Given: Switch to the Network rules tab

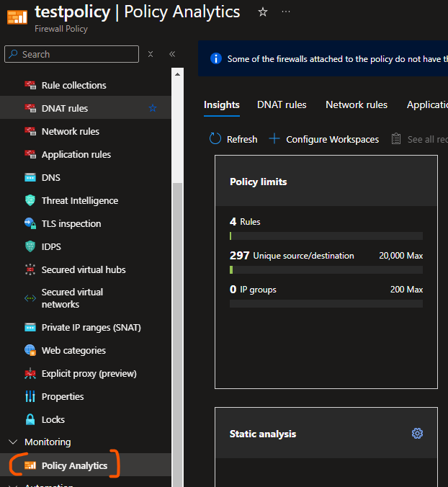Looking at the screenshot, I should [357, 105].
